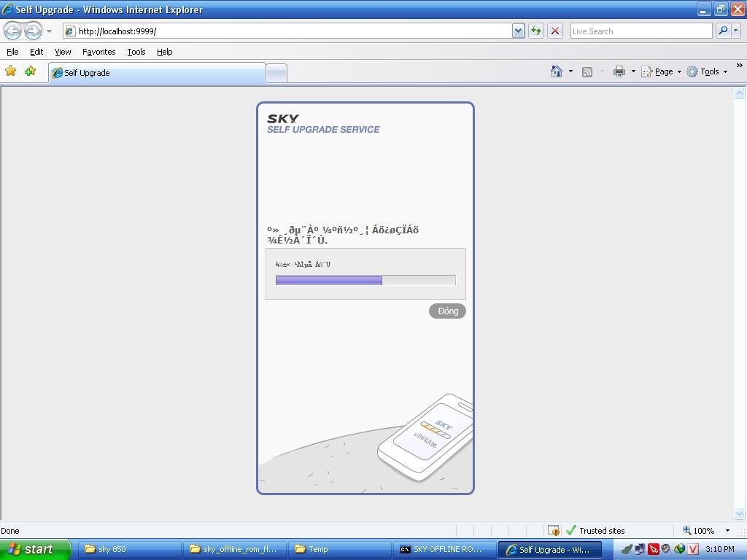Open the Favorites menu
The height and width of the screenshot is (560, 747).
pos(98,52)
